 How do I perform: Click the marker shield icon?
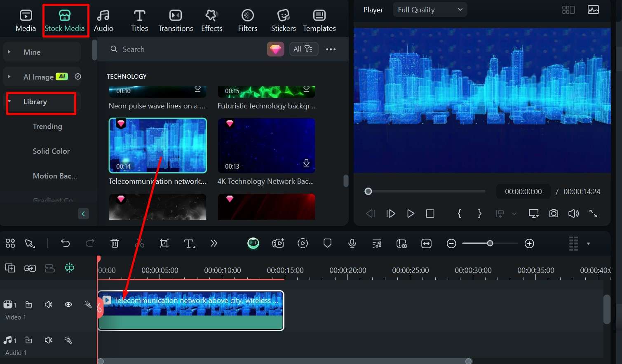[327, 244]
